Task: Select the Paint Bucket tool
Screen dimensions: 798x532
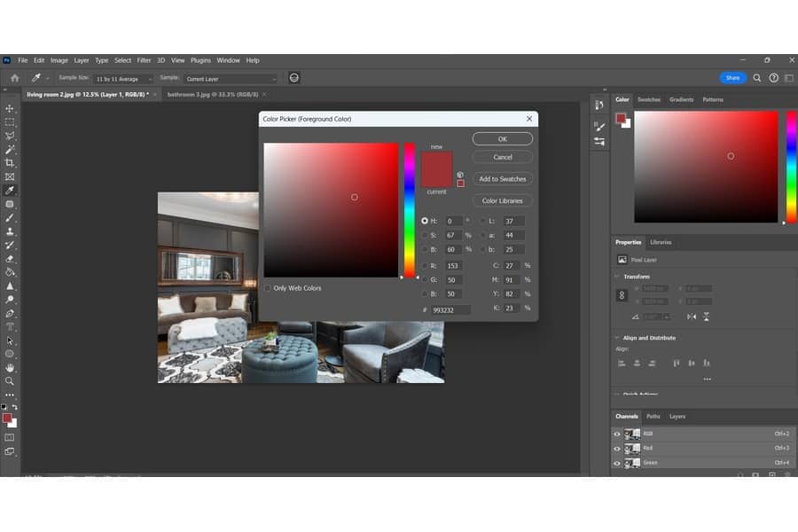Action: (x=10, y=272)
